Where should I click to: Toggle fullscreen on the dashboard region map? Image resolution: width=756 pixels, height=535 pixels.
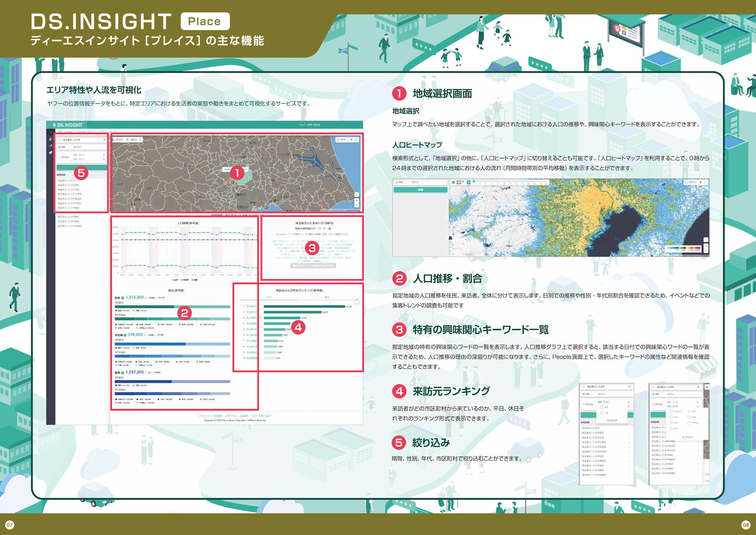point(357,195)
